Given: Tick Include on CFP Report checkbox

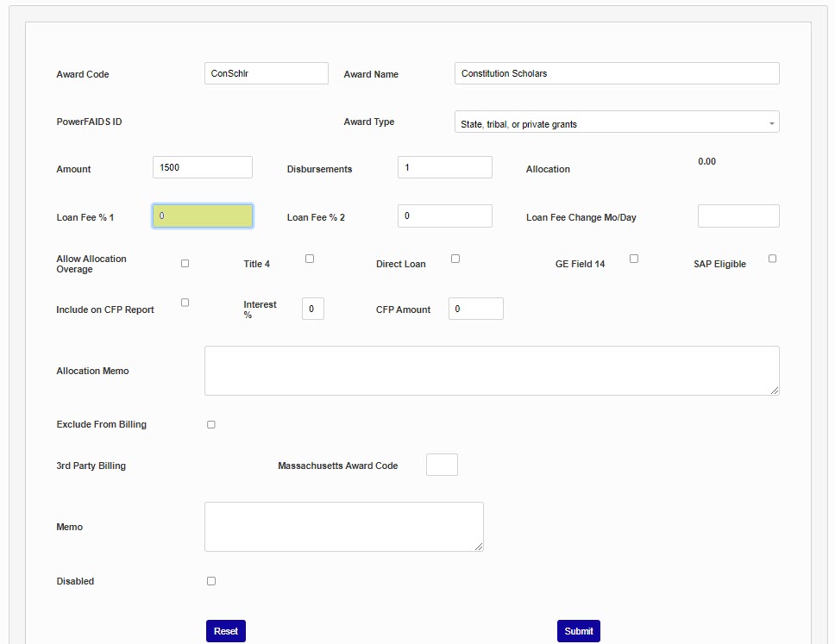Looking at the screenshot, I should click(x=185, y=303).
